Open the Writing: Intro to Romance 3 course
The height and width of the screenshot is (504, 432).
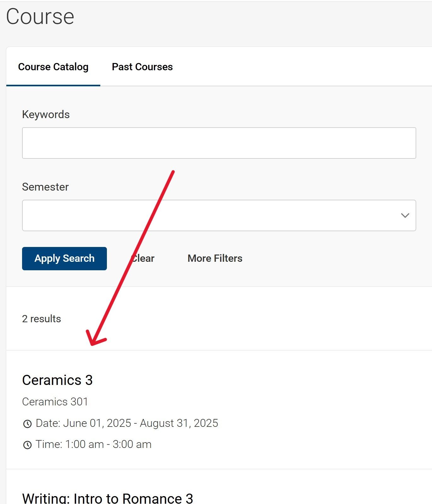[108, 498]
